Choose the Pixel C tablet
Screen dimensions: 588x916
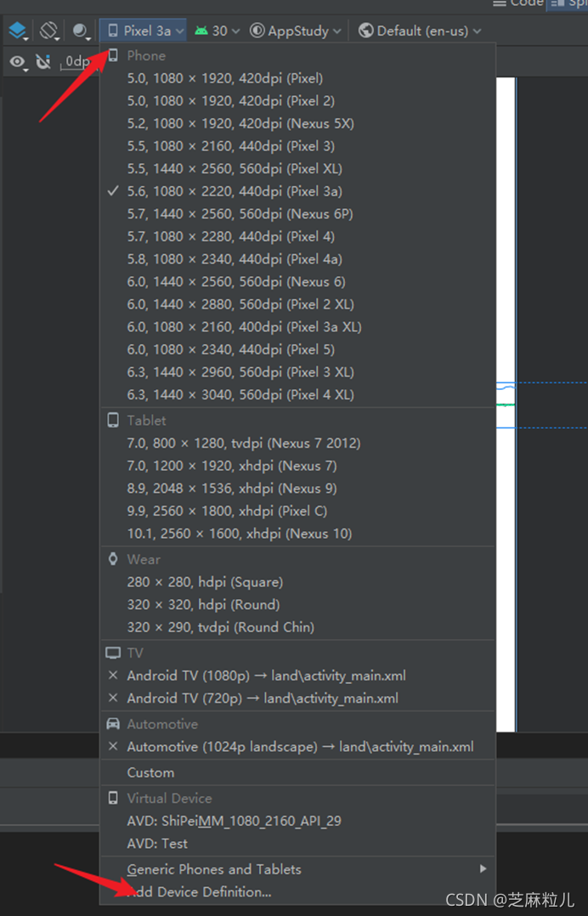pyautogui.click(x=297, y=512)
